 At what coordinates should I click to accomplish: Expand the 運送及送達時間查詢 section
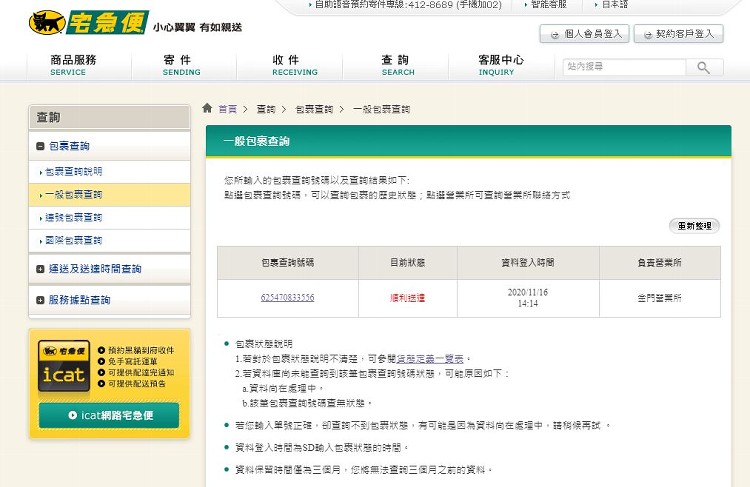(x=41, y=269)
